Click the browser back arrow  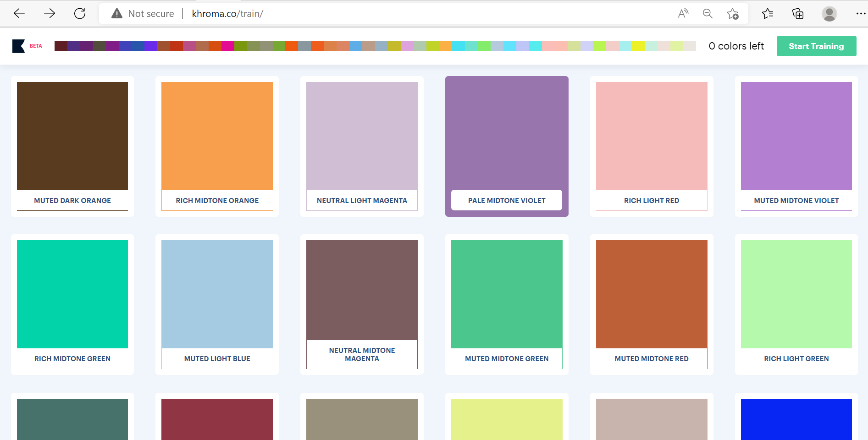[x=19, y=14]
